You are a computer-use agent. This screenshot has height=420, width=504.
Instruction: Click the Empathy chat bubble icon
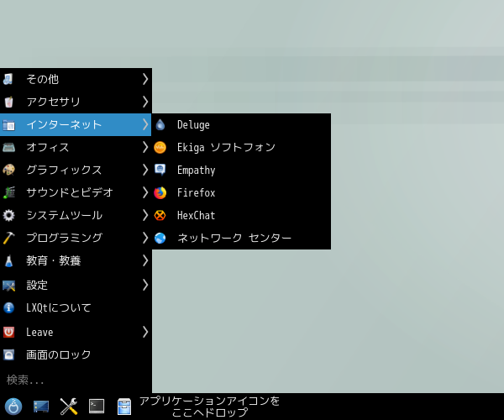(160, 170)
